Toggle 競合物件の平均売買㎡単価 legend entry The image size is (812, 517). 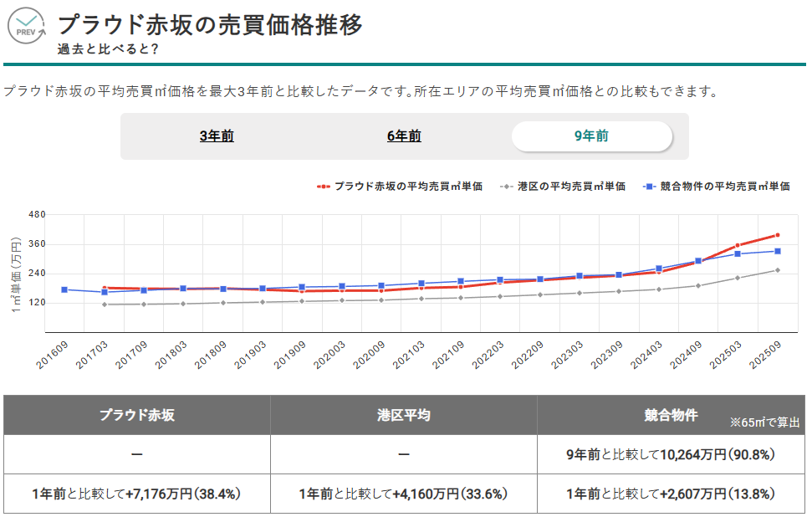click(x=724, y=187)
